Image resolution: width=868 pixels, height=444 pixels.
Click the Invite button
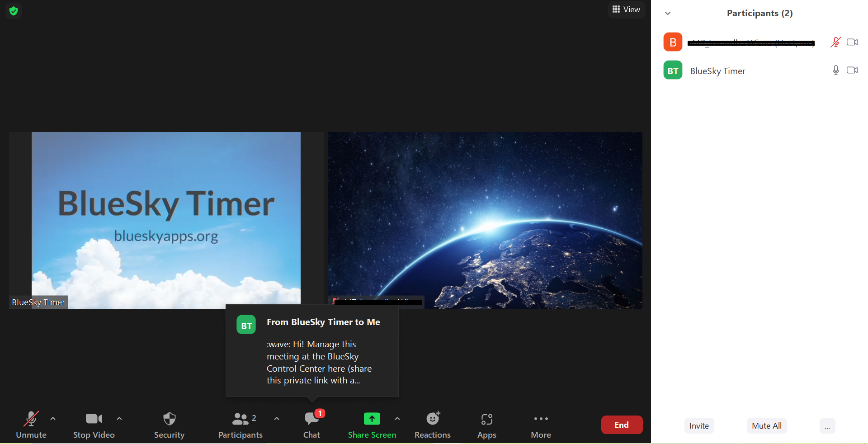click(699, 426)
